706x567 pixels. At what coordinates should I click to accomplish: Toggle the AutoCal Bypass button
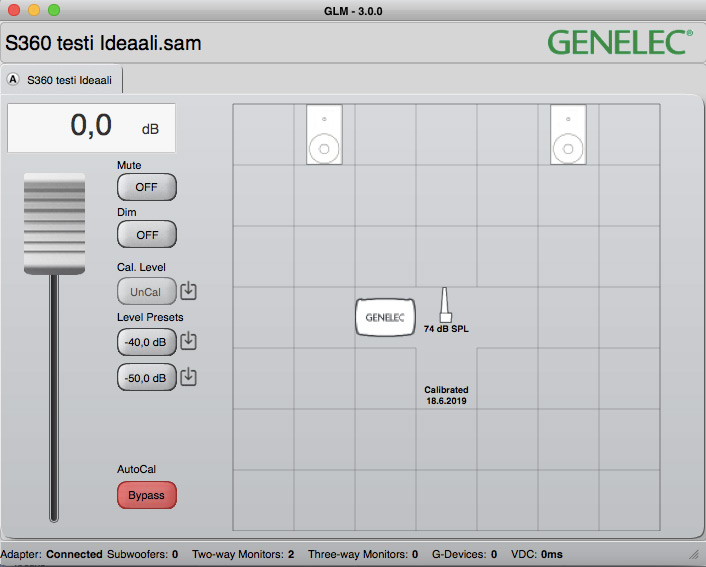[147, 495]
